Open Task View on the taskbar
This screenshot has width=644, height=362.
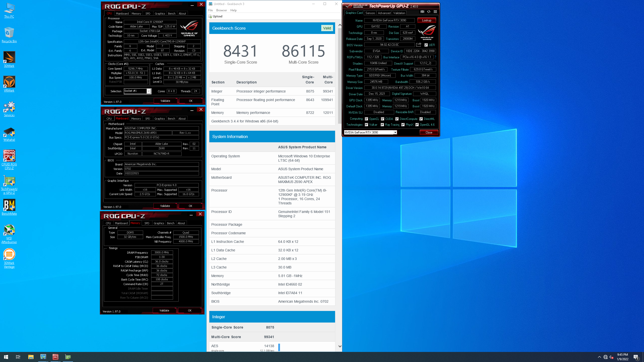coord(18,357)
